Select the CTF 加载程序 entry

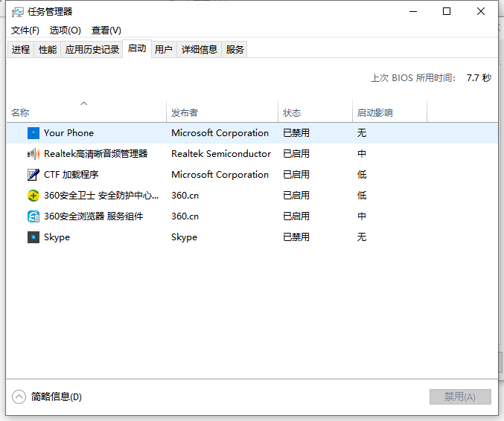[71, 175]
